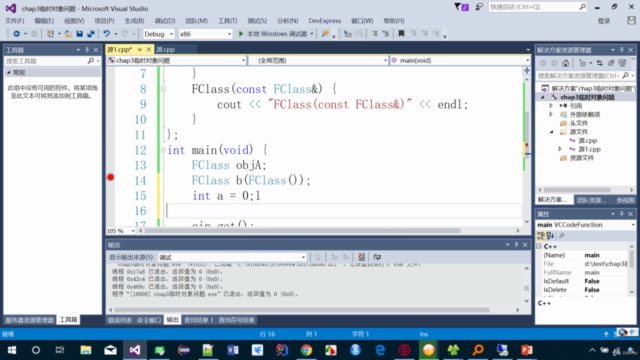Open the notifications flag icon
The width and height of the screenshot is (640, 360).
pos(462,7)
